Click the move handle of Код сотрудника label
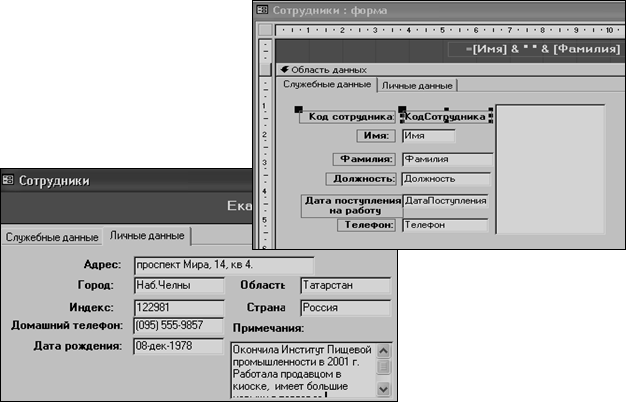Viewport: 626px width, 402px height. tap(298, 109)
